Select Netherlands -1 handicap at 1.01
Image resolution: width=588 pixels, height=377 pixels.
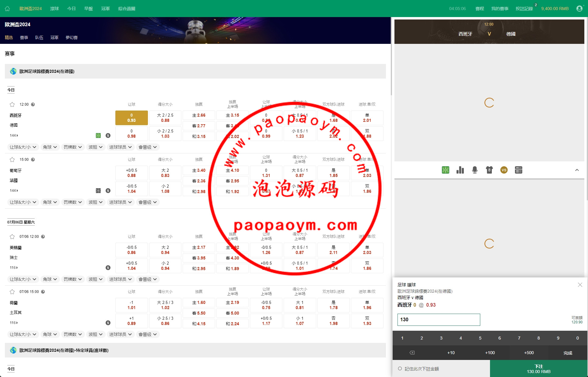(131, 305)
